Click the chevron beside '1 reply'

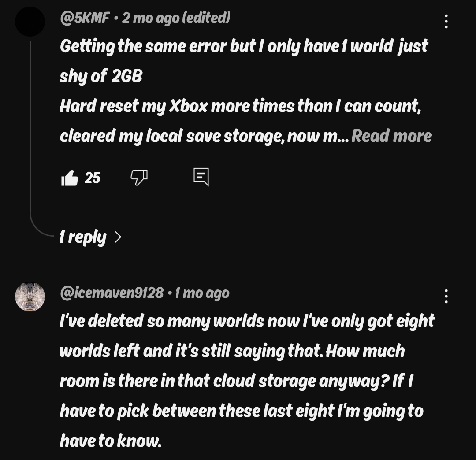pyautogui.click(x=118, y=237)
